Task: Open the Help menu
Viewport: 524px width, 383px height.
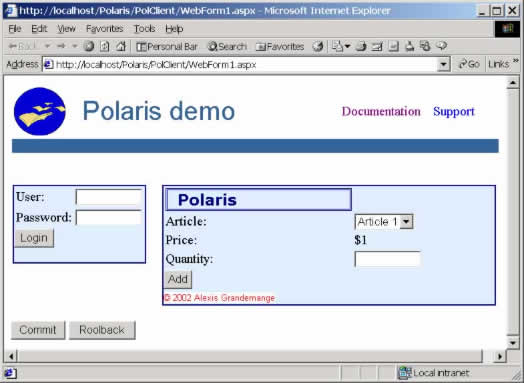Action: click(x=174, y=29)
